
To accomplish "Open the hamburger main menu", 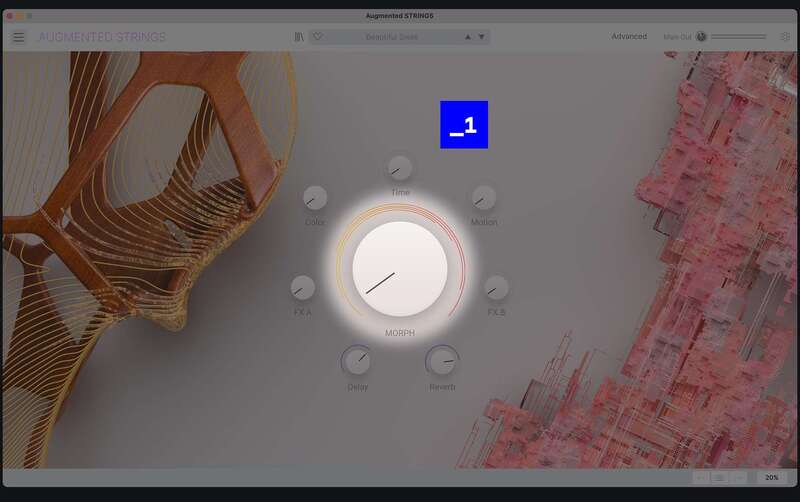I will pyautogui.click(x=19, y=37).
